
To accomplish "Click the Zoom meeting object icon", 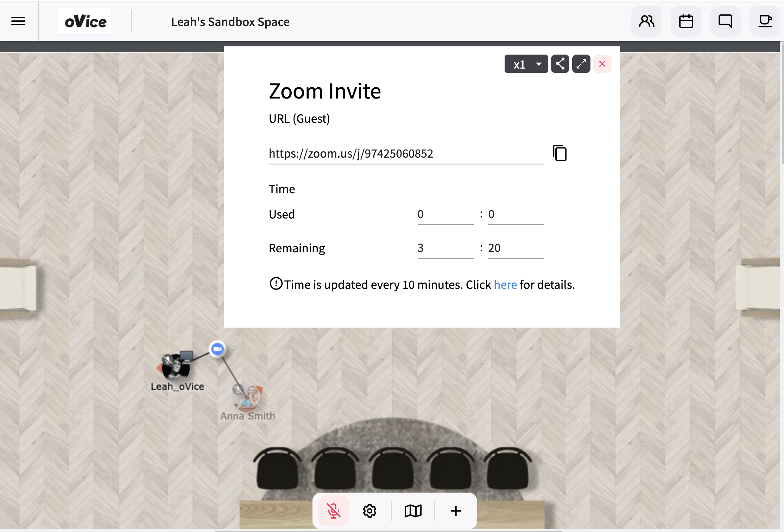I will click(217, 349).
